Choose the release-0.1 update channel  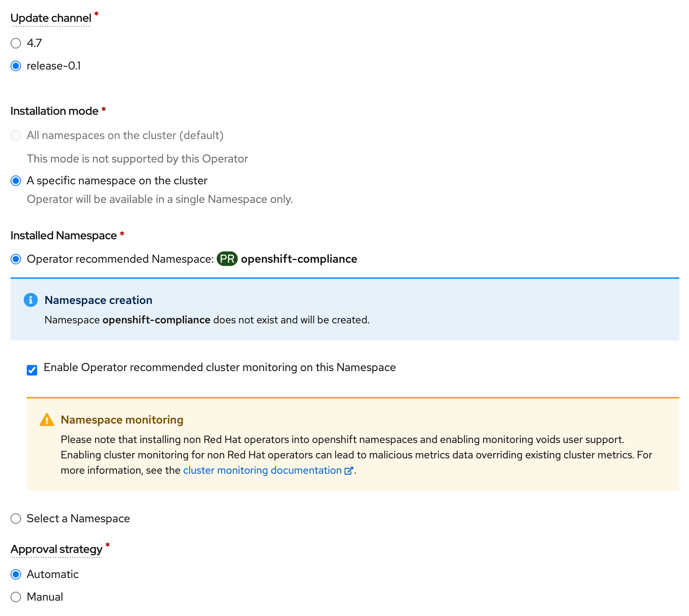tap(16, 66)
